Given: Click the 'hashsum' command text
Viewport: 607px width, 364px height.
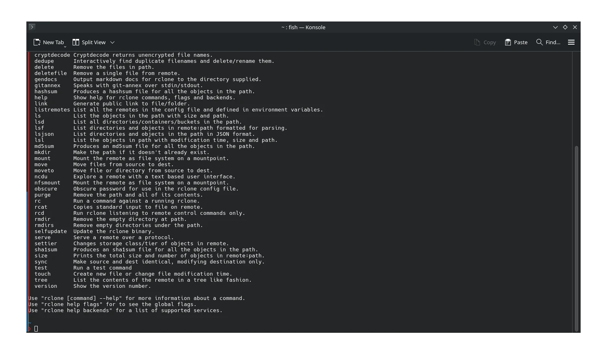Looking at the screenshot, I should [x=46, y=92].
